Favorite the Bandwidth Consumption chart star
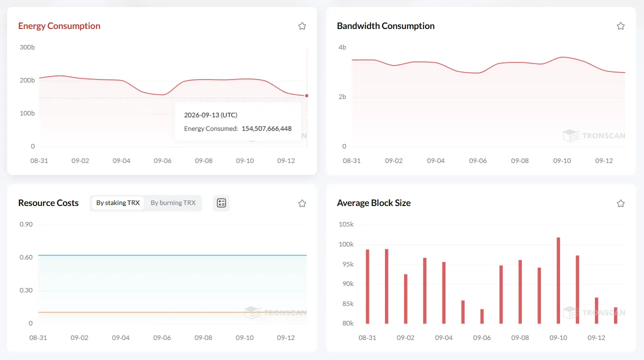The image size is (644, 360). point(620,26)
